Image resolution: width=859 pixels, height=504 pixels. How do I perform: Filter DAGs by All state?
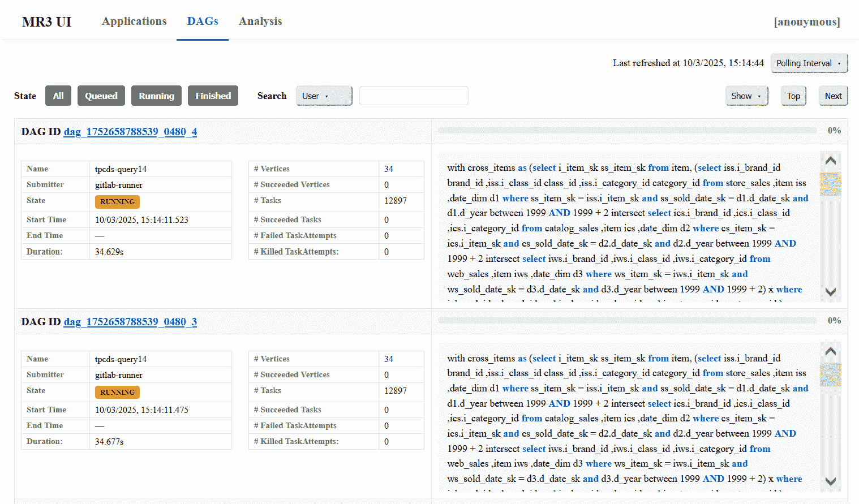pyautogui.click(x=58, y=96)
